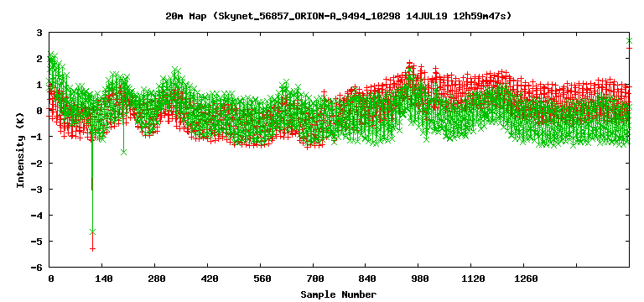Select the x-axis tick label 280
This screenshot has width=644, height=302.
[x=157, y=279]
